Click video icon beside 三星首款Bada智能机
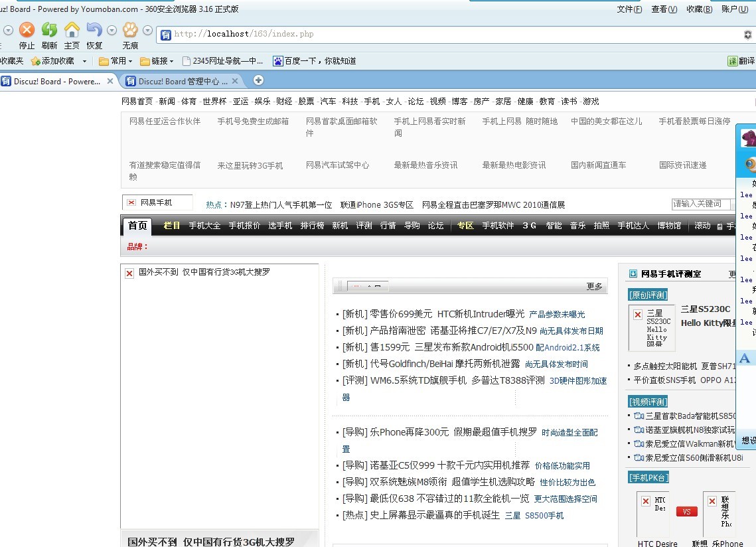The height and width of the screenshot is (547, 756). (639, 416)
